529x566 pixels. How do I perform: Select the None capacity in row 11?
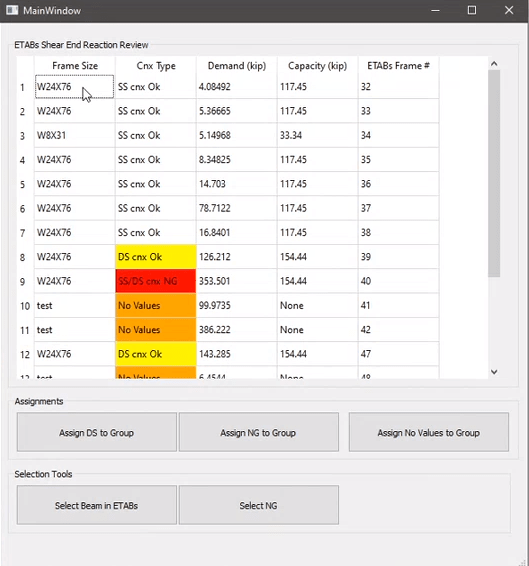point(318,330)
